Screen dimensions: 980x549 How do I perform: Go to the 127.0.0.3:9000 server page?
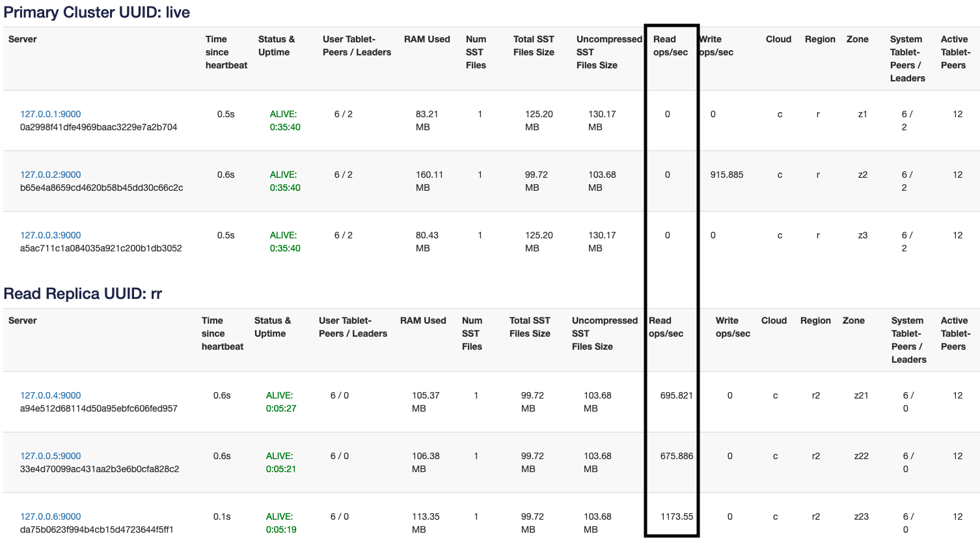click(x=50, y=235)
